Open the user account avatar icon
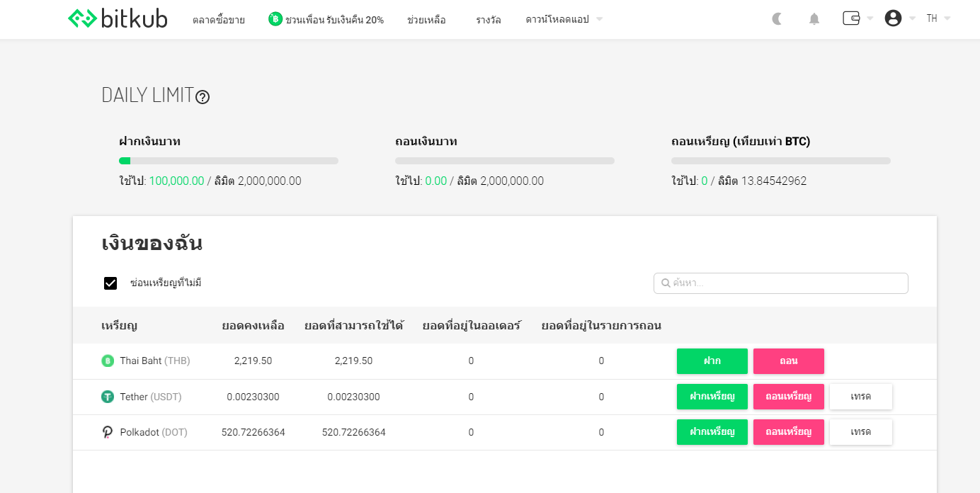This screenshot has width=980, height=493. pyautogui.click(x=893, y=18)
